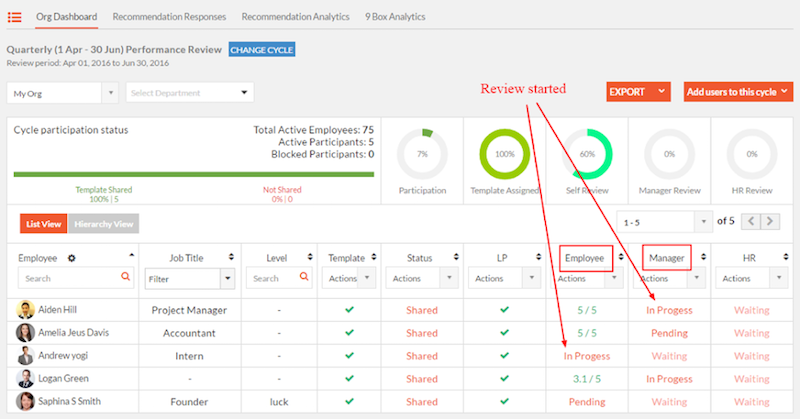Image resolution: width=800 pixels, height=419 pixels.
Task: Click Aiden Hill's LP checkmark
Action: (x=505, y=310)
